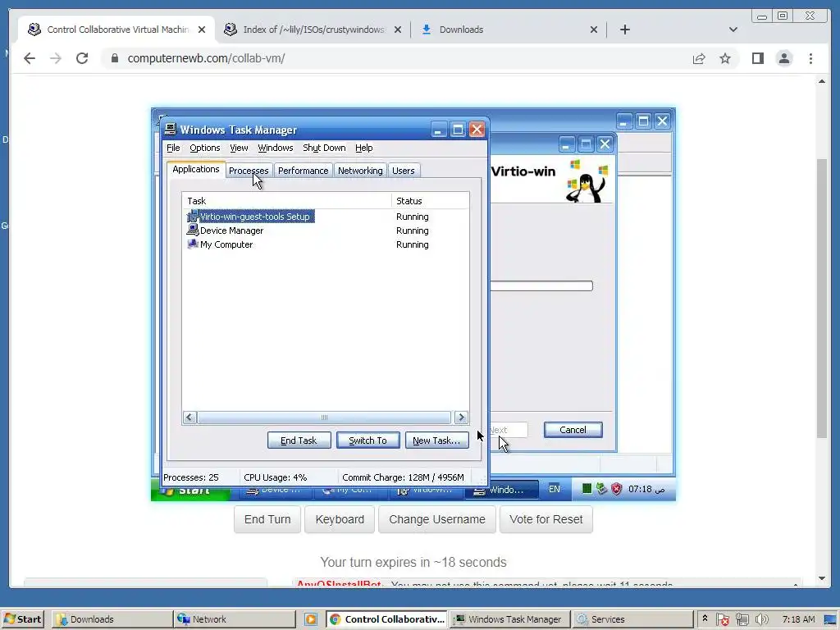
Task: Close the Downloads browser tab
Action: 594,30
